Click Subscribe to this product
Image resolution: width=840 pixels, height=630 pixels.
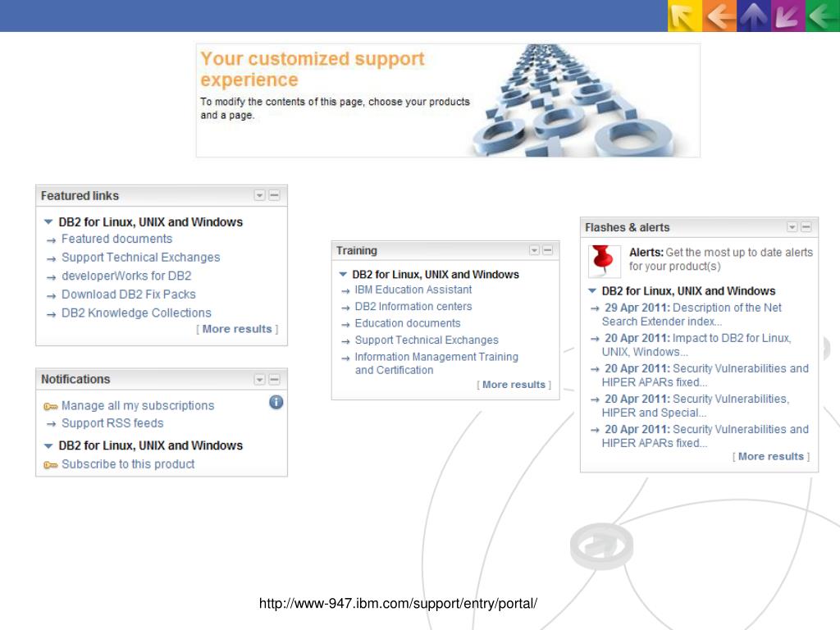coord(128,464)
